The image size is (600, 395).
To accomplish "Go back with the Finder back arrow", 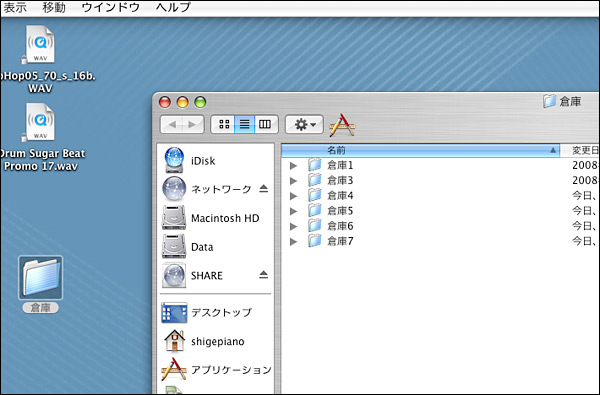I will coord(172,124).
